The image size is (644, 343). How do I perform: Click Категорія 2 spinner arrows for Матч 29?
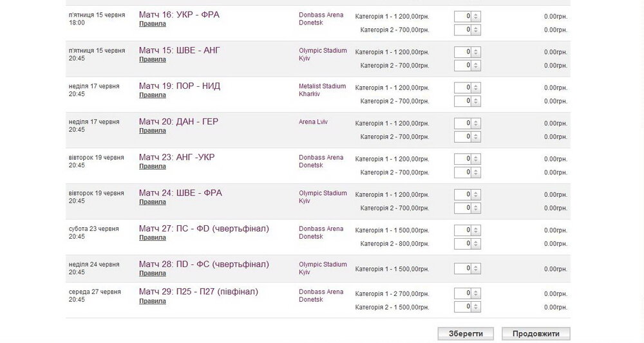coord(476,308)
